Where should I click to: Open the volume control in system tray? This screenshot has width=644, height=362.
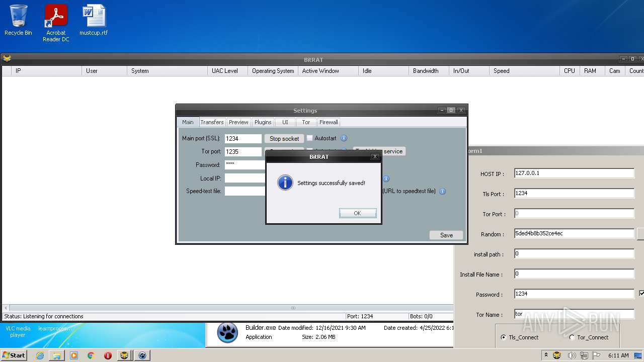click(x=572, y=355)
